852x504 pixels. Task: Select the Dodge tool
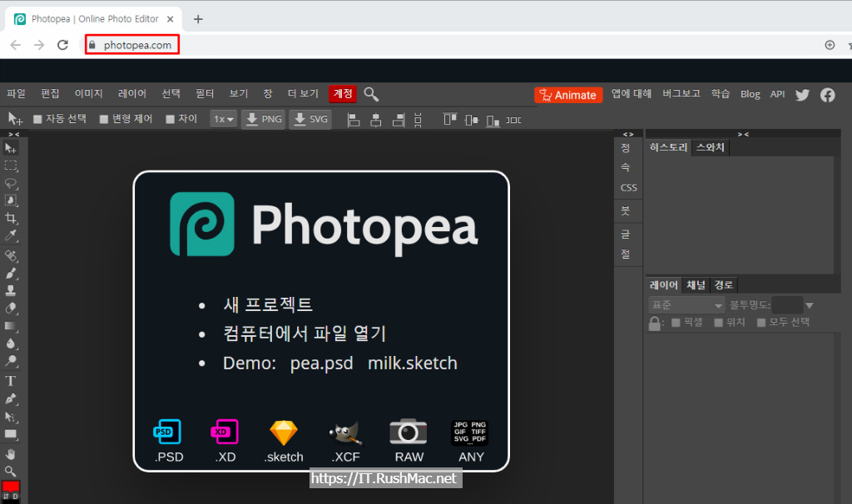(x=11, y=361)
